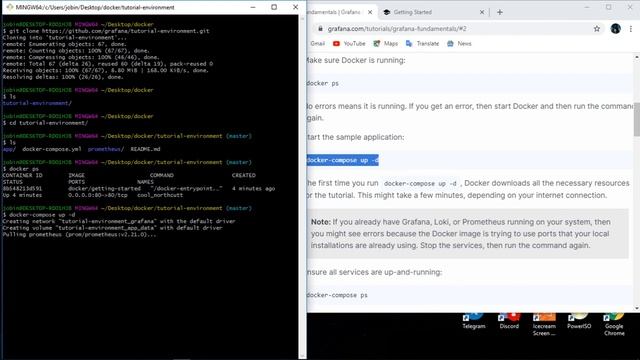Click the docker/getting-started image name in terminal
The height and width of the screenshot is (360, 640).
(x=104, y=189)
